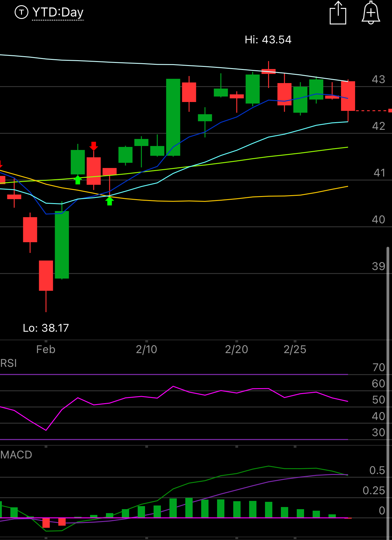392x540 pixels.
Task: Click the 2/25 date axis label
Action: (295, 349)
